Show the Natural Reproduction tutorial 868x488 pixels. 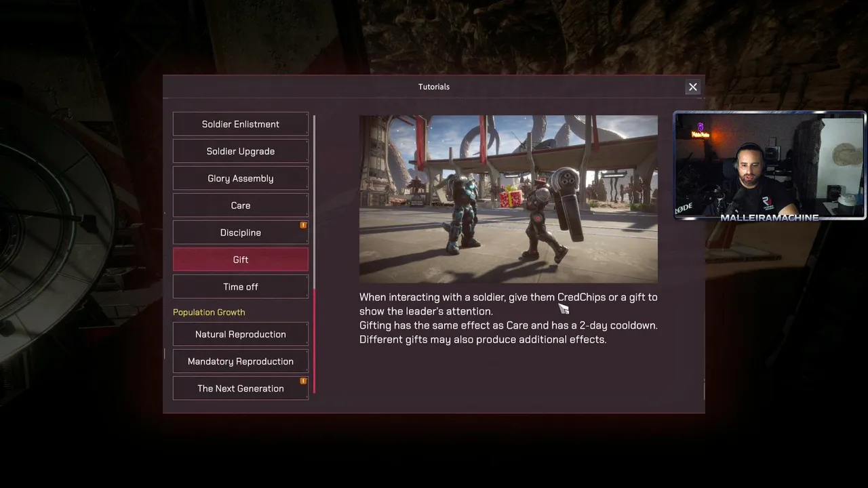[241, 334]
